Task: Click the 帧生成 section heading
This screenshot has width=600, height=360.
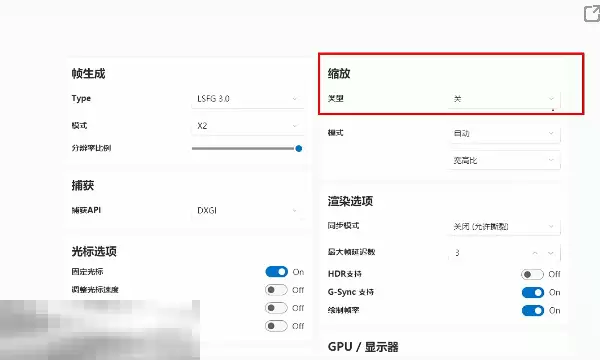Action: click(88, 73)
